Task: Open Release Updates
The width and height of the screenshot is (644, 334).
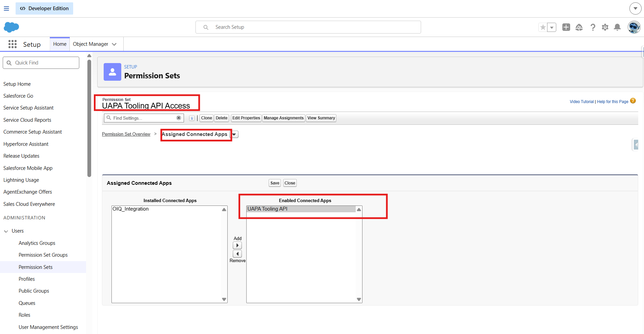Action: point(21,156)
